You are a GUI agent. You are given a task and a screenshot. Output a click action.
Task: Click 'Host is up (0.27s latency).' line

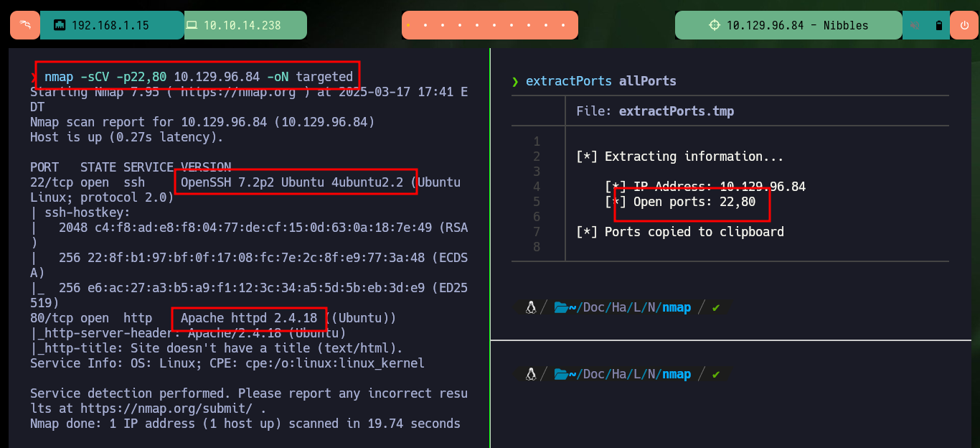tap(126, 137)
